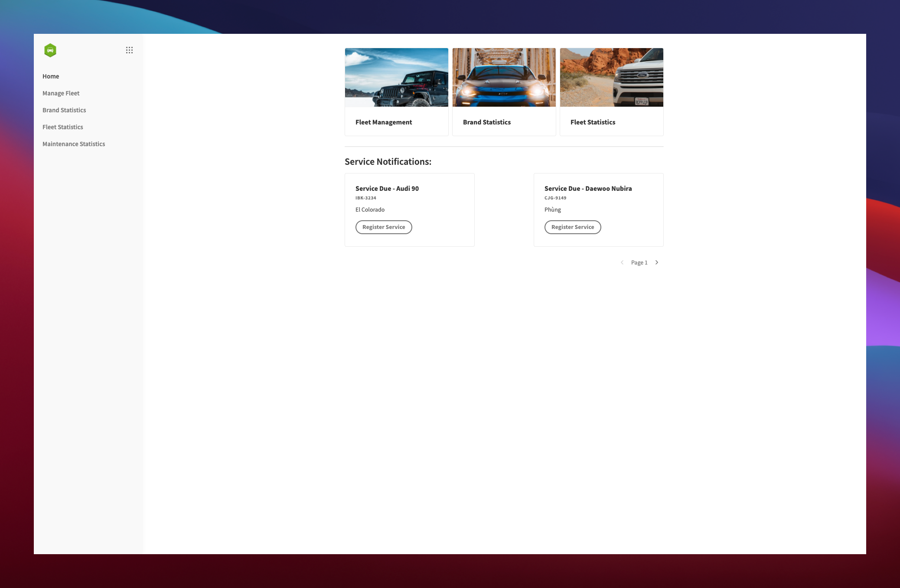Open the apps grid menu icon

(129, 51)
